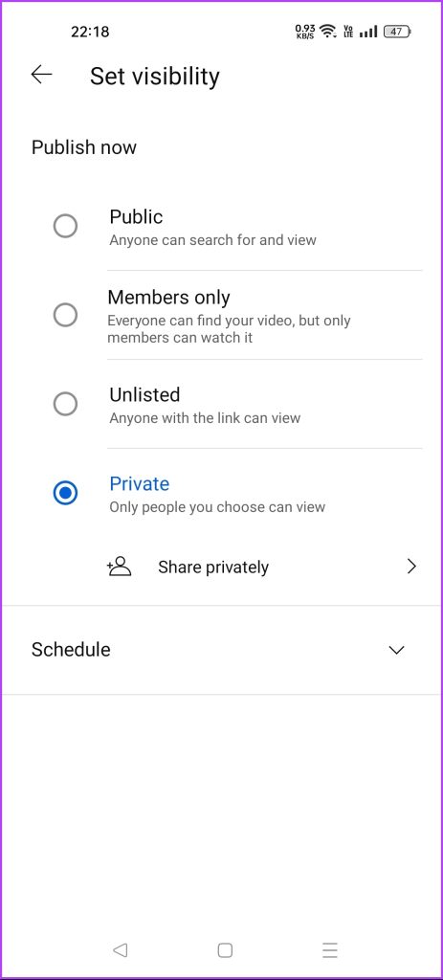This screenshot has width=443, height=980.
Task: Open recent apps with the three-line nav icon
Action: click(330, 950)
